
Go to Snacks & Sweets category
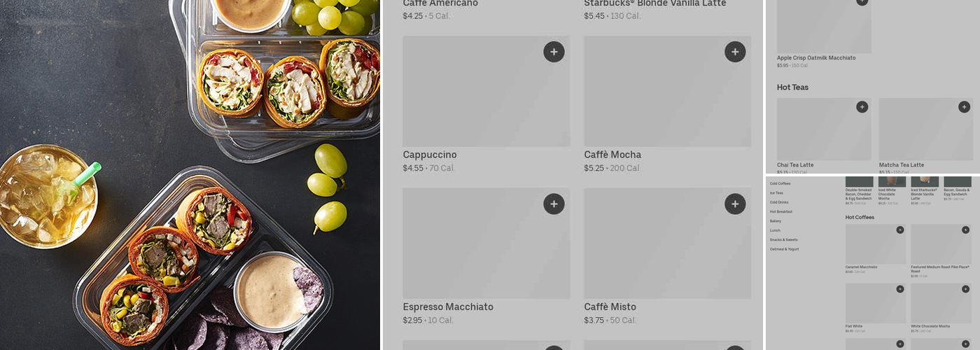point(783,239)
